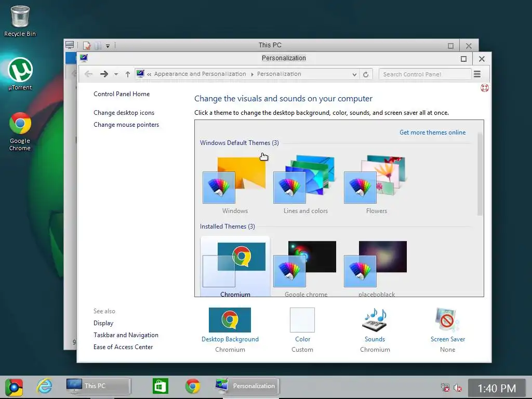Click the 1:40 PM clock
The height and width of the screenshot is (399, 532).
click(497, 388)
